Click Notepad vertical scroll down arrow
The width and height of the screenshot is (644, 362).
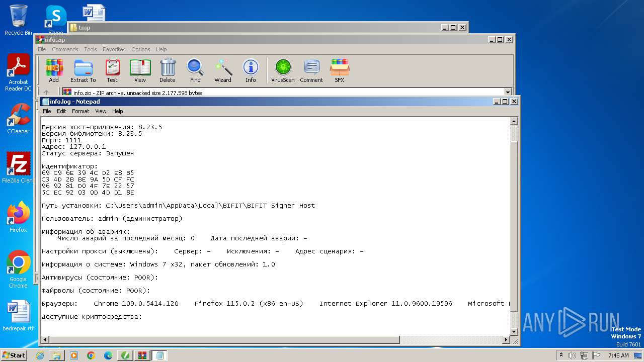pyautogui.click(x=514, y=331)
